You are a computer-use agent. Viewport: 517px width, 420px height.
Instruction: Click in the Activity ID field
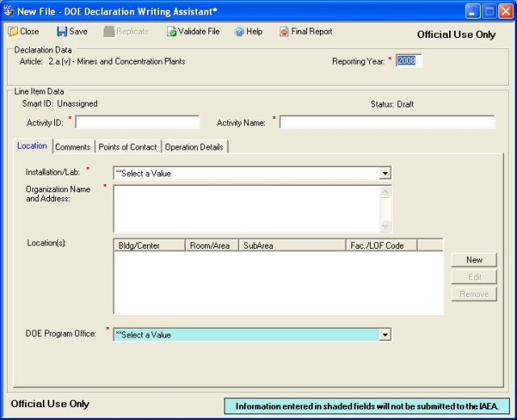click(137, 122)
